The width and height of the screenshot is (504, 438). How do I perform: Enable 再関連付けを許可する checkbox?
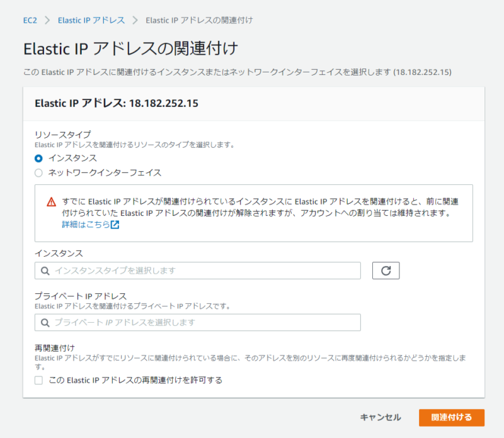[38, 381]
